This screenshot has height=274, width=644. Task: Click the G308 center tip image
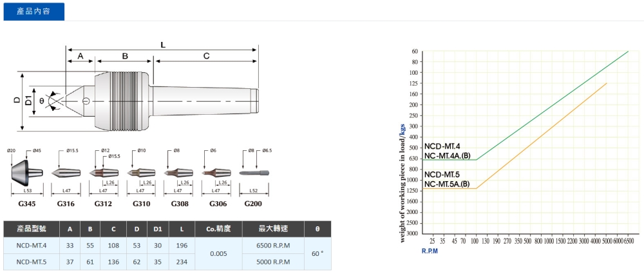tap(179, 173)
